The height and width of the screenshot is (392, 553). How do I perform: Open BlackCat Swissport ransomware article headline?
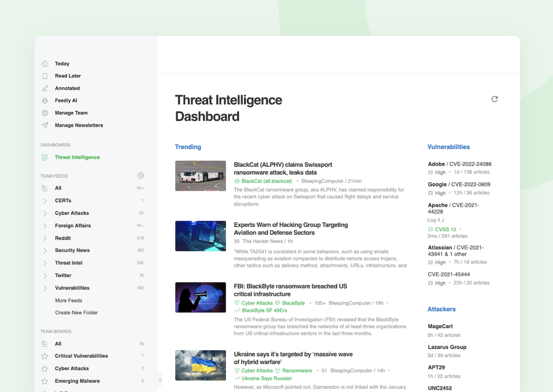[283, 169]
